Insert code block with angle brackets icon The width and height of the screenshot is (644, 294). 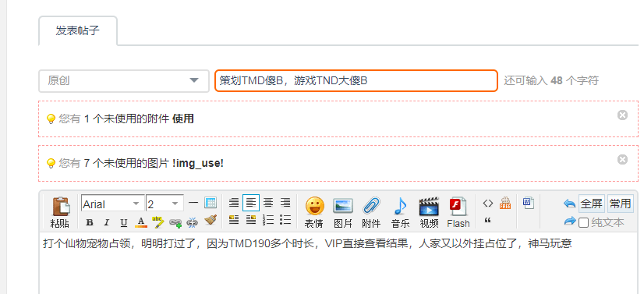[x=488, y=203]
